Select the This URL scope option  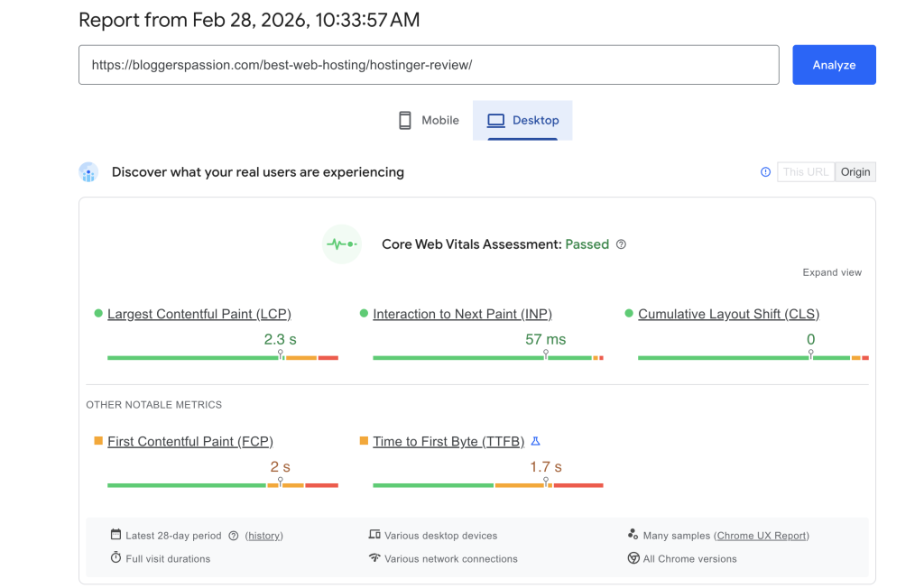(x=805, y=171)
